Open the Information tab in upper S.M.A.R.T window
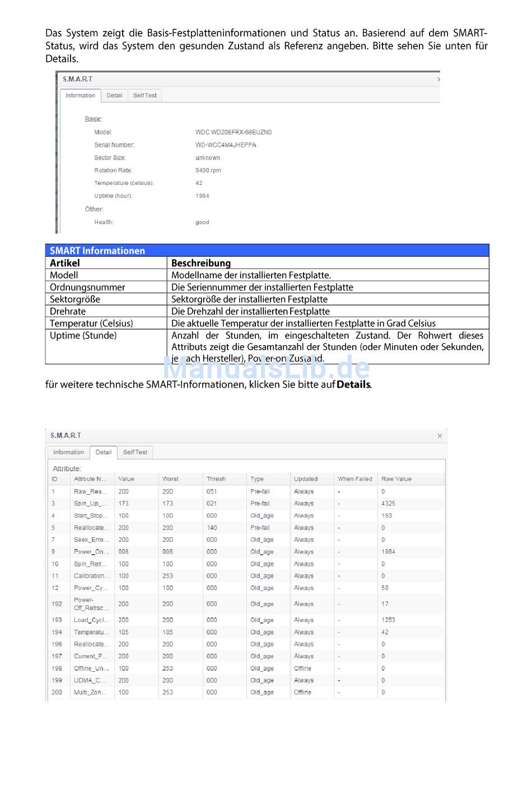This screenshot has height=795, width=532. pos(80,96)
